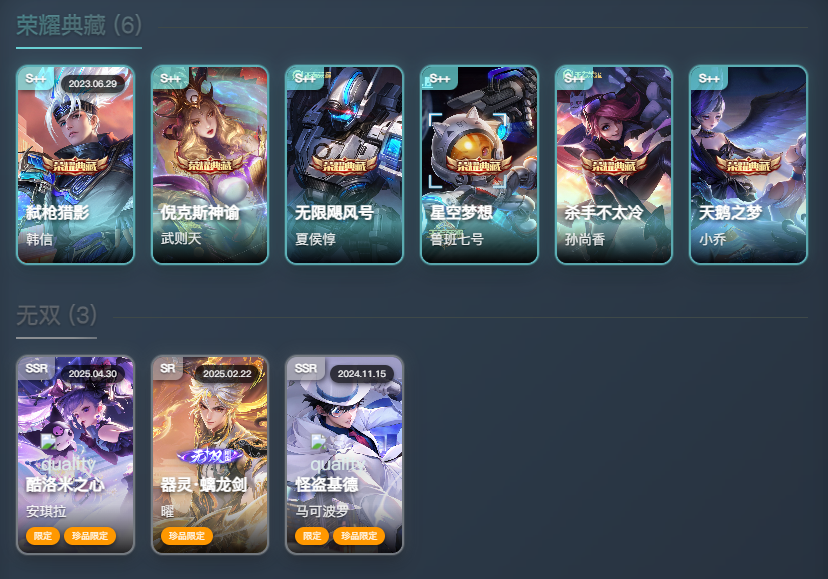This screenshot has height=579, width=828.
Task: View the 怪盗基德 马可波罗 skin card
Action: 344,455
